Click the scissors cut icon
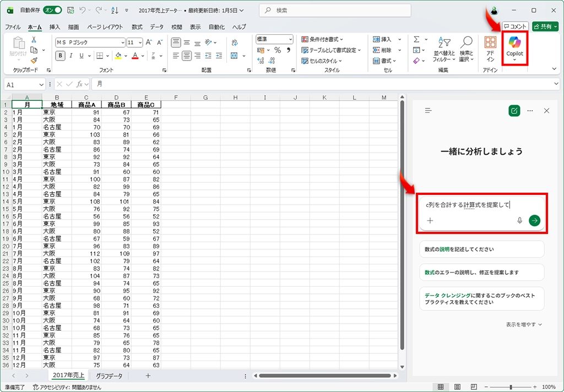 (34, 40)
